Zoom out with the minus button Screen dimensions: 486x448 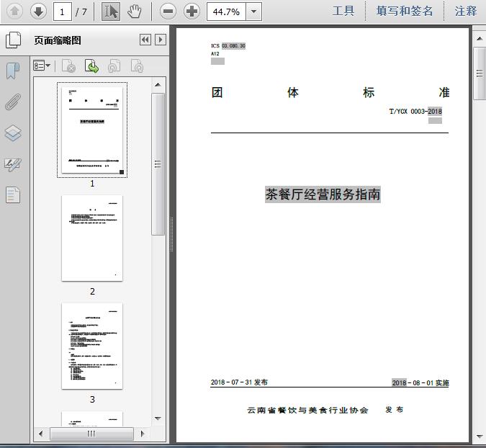pos(168,12)
